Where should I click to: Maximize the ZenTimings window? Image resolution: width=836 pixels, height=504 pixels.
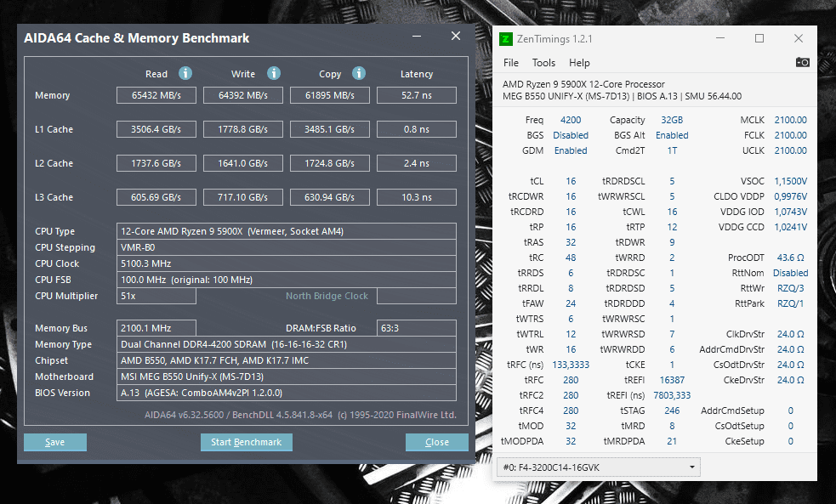(x=759, y=38)
